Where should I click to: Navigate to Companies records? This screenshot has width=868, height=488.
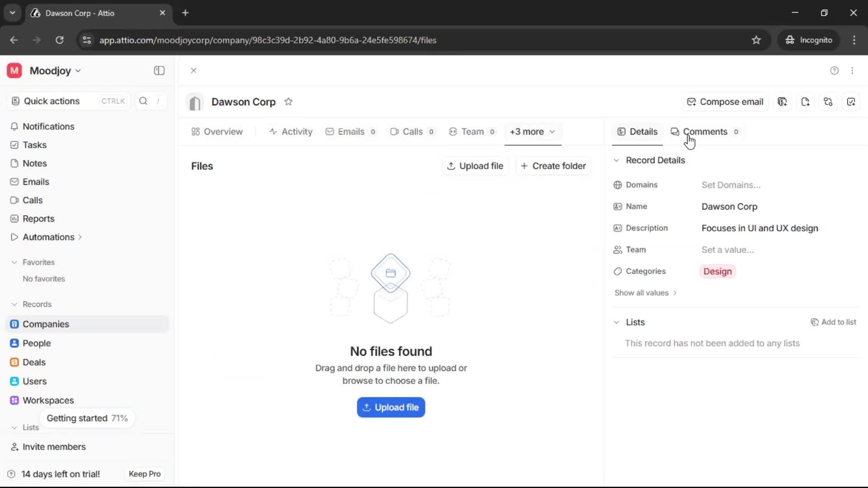point(46,324)
